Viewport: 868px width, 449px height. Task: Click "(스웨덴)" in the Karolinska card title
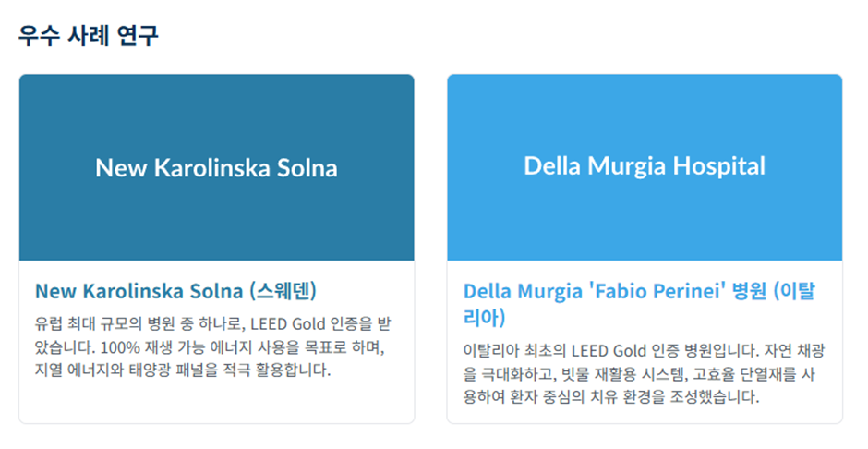click(x=283, y=291)
